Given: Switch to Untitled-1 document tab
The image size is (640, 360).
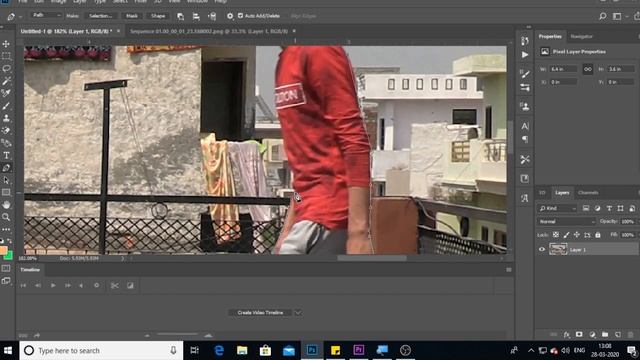Looking at the screenshot, I should coord(66,31).
